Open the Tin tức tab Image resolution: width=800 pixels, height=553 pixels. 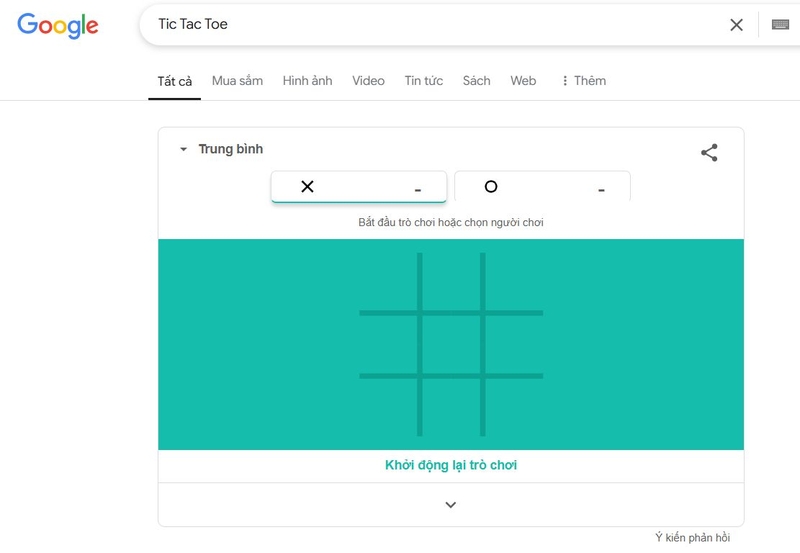423,81
